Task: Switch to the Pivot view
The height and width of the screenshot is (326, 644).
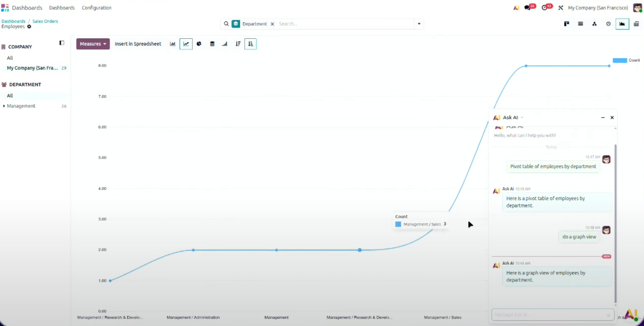Action: [636, 24]
